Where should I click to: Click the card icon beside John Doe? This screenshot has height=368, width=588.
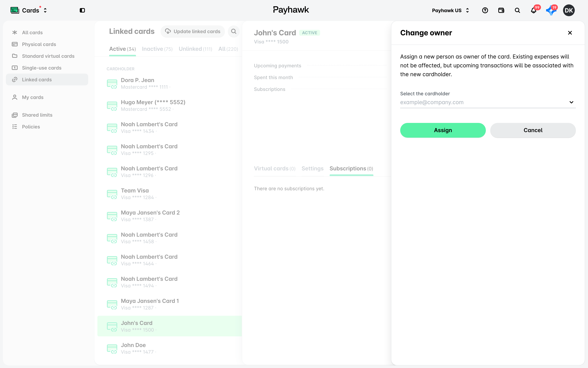coord(112,349)
